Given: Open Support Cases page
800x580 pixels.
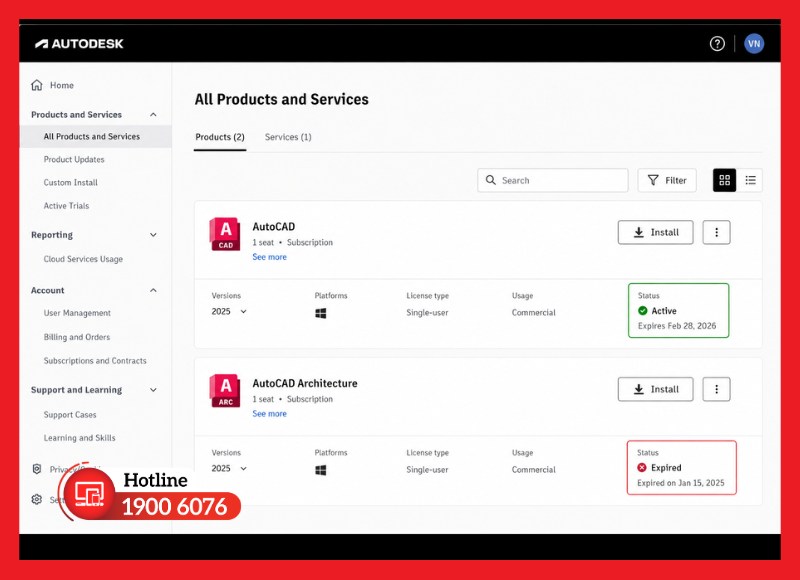Looking at the screenshot, I should tap(70, 415).
